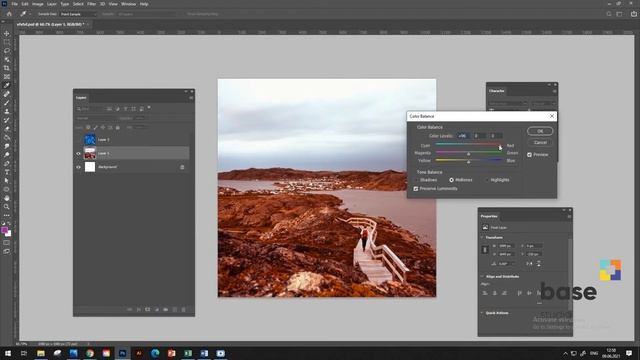
Task: Select the Shadows tone radio button
Action: pyautogui.click(x=418, y=180)
